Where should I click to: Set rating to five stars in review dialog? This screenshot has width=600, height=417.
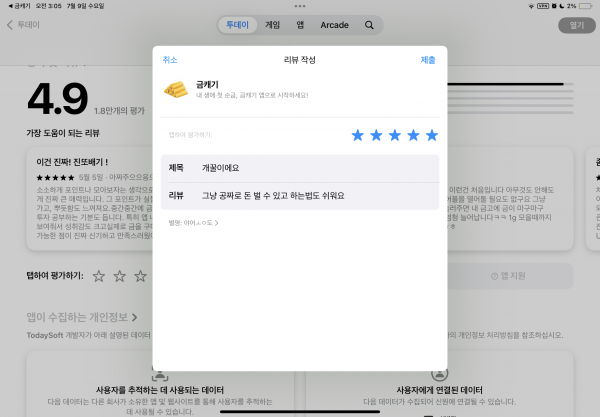pyautogui.click(x=432, y=135)
